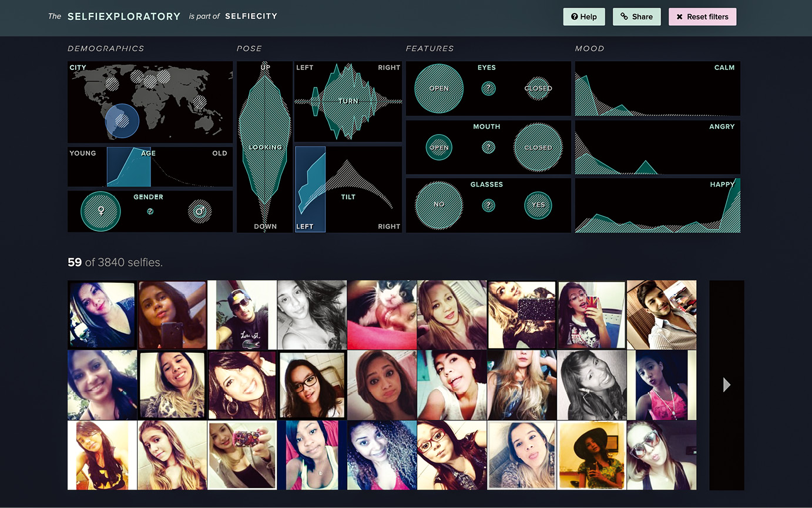Toggle the Glasses Yes filter circle
Image resolution: width=812 pixels, height=508 pixels.
click(538, 205)
